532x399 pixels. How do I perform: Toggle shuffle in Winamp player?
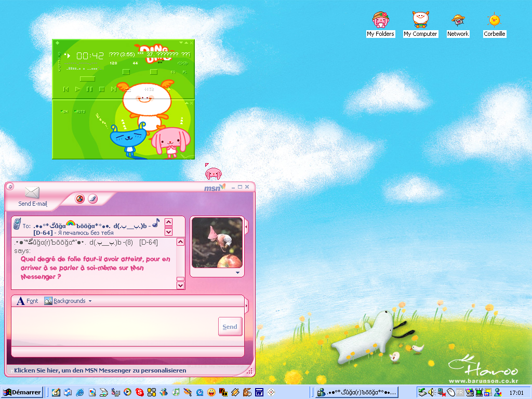[x=149, y=89]
